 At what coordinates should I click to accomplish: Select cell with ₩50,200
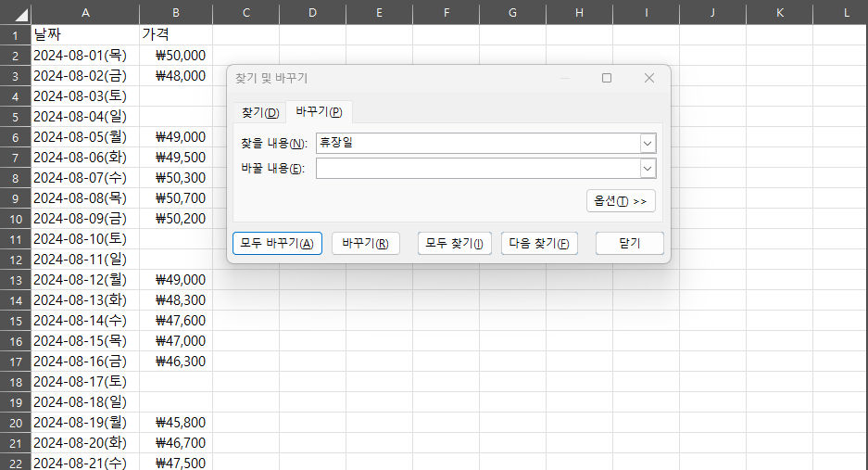(x=175, y=219)
